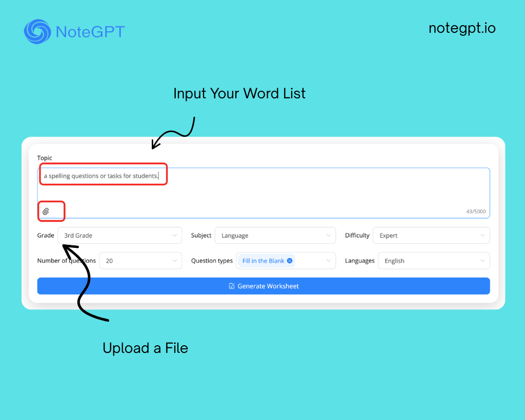Open the Difficulty dropdown showing Expert
The image size is (525, 420).
point(431,236)
